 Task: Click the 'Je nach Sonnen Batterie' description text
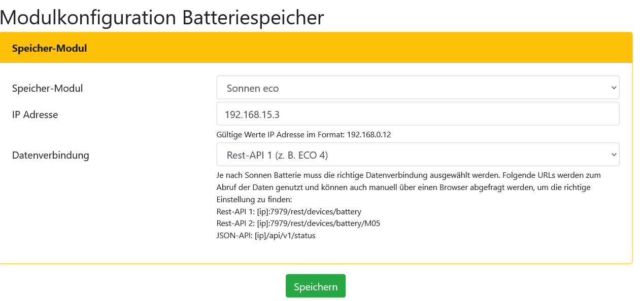pos(409,175)
